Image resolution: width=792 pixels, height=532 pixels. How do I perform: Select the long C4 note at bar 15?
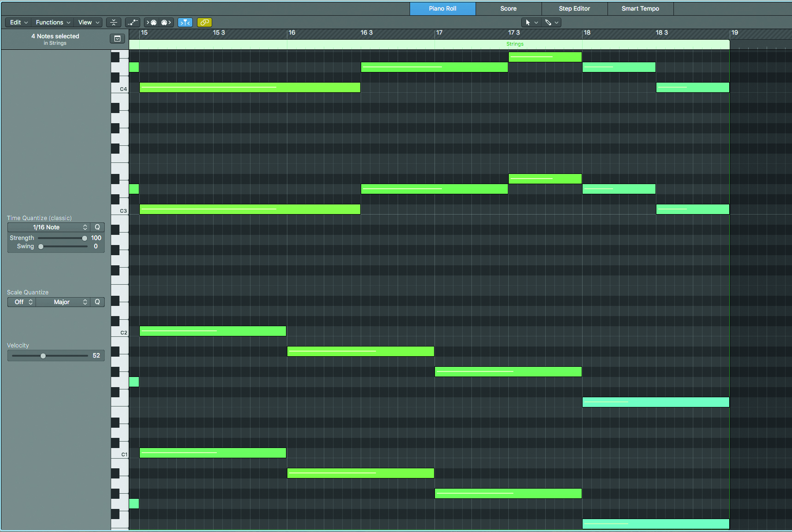[x=250, y=87]
